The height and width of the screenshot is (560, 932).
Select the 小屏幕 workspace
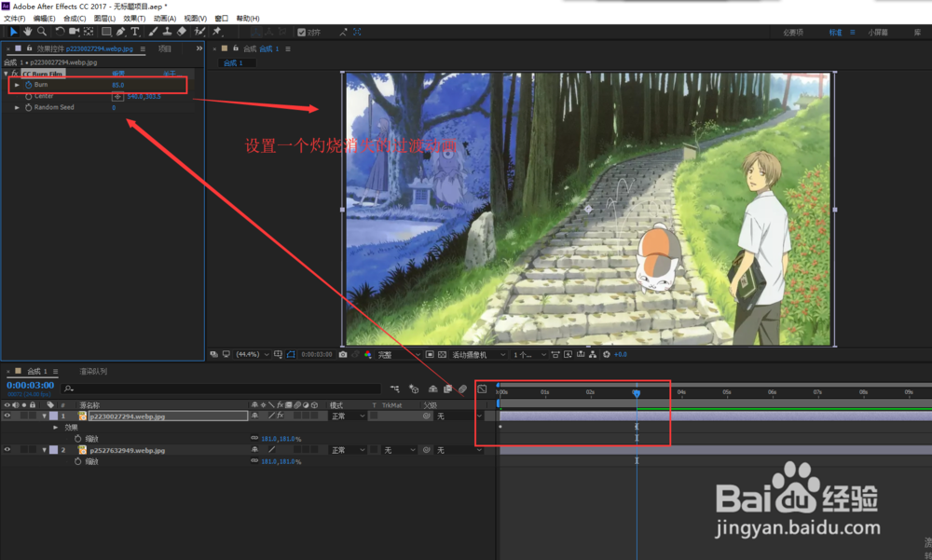[x=878, y=32]
